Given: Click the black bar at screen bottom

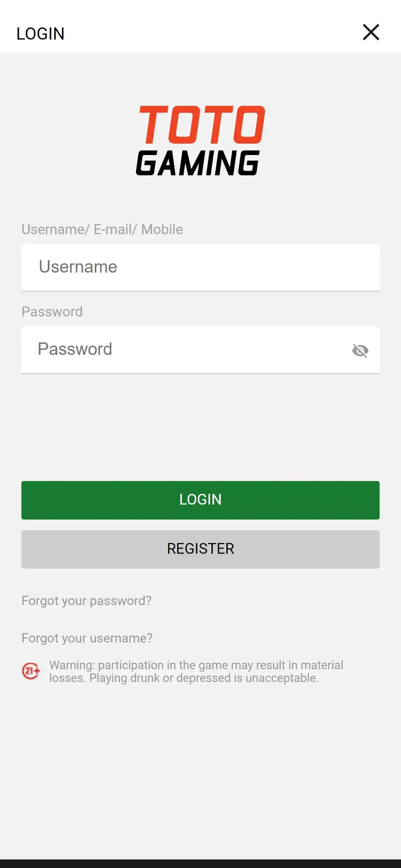Looking at the screenshot, I should click(200, 864).
